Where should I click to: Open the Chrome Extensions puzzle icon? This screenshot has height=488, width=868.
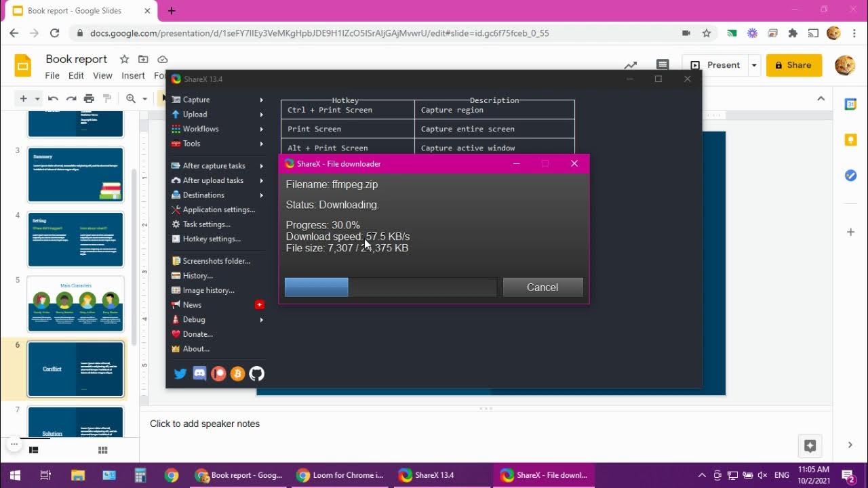pos(793,33)
